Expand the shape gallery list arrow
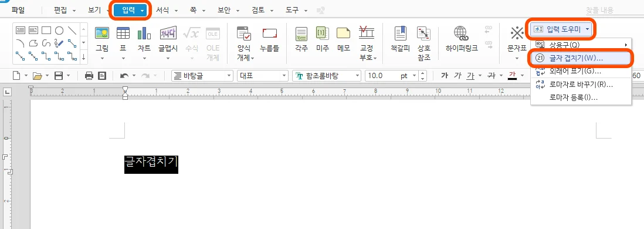 (x=84, y=57)
